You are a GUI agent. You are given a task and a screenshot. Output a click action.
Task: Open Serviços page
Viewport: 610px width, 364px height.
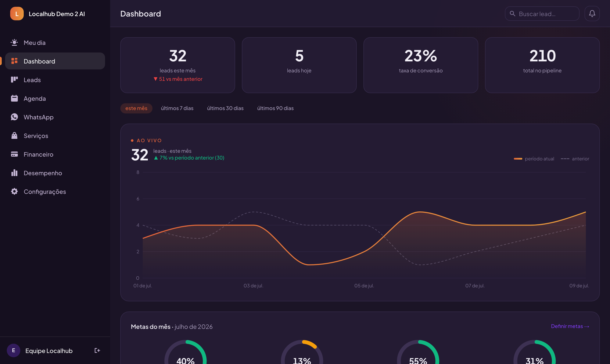[55, 136]
